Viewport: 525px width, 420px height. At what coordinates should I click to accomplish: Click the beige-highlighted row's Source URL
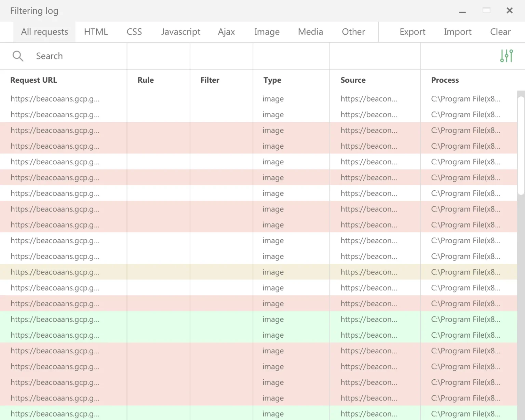pyautogui.click(x=369, y=272)
